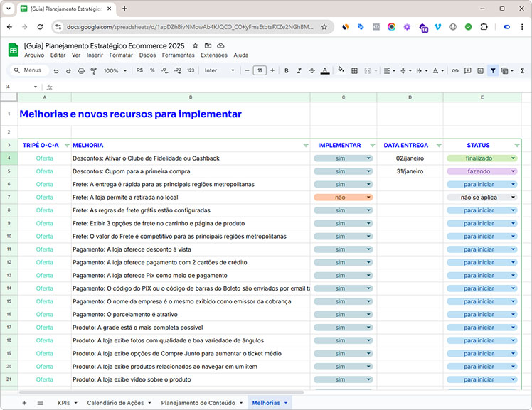
Task: Open filter for TRIPÉ O-C-A column
Action: pyautogui.click(x=67, y=146)
